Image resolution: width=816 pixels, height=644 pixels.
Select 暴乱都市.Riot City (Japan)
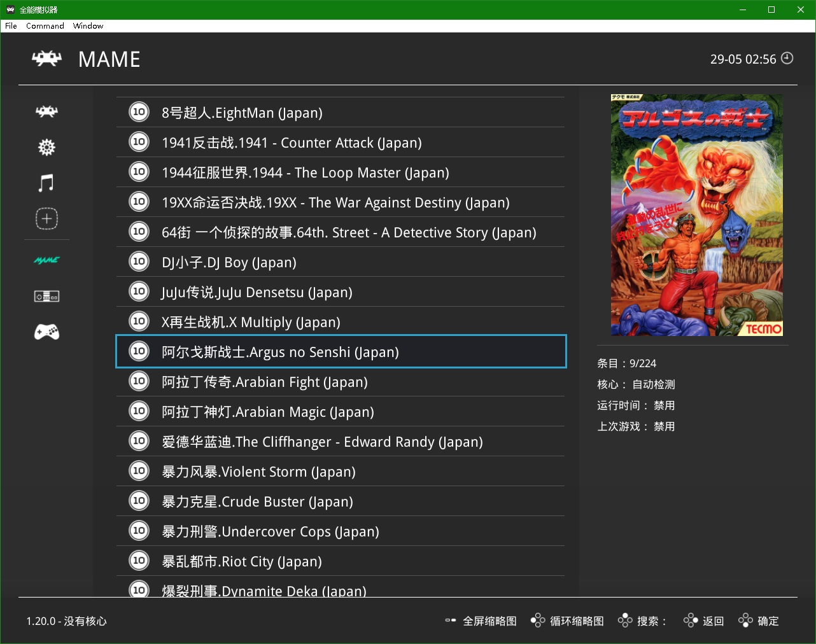coord(341,561)
